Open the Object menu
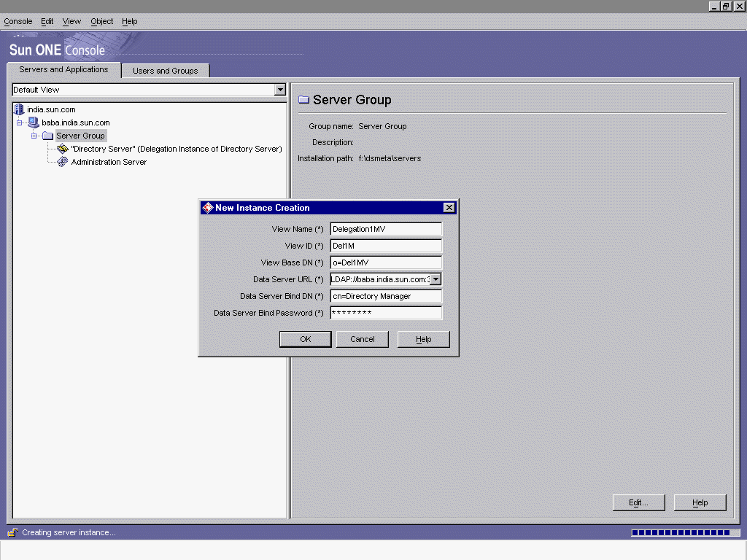The width and height of the screenshot is (747, 560). pos(102,21)
